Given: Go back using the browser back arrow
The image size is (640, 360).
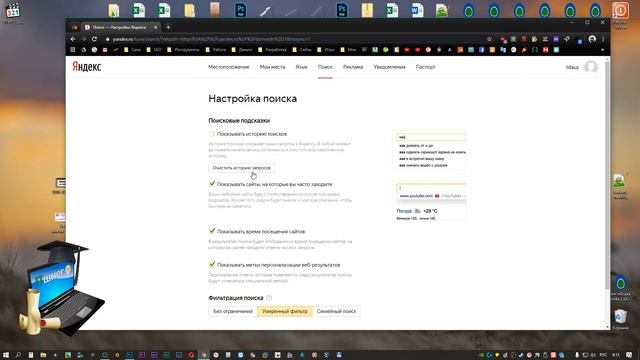Looking at the screenshot, I should click(73, 39).
